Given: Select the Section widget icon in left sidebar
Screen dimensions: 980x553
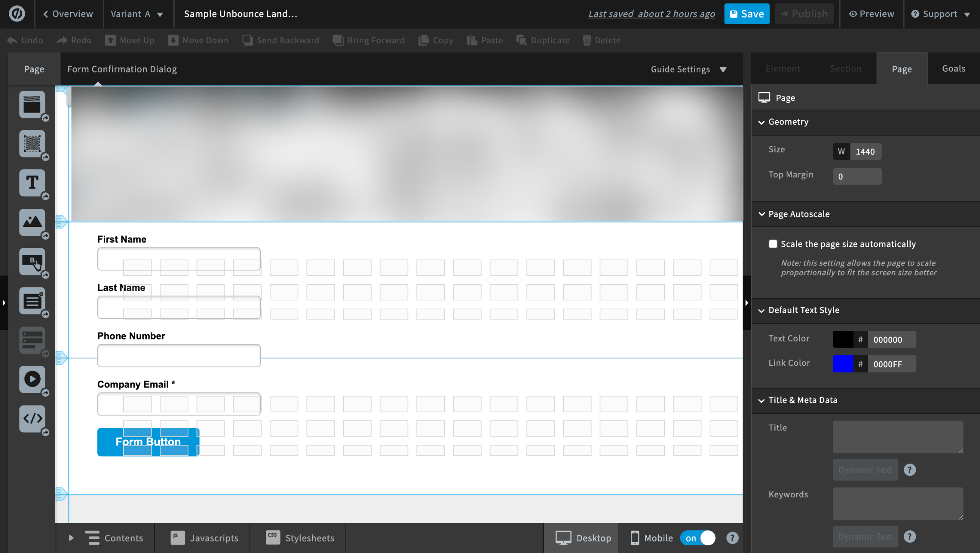Looking at the screenshot, I should coord(32,104).
